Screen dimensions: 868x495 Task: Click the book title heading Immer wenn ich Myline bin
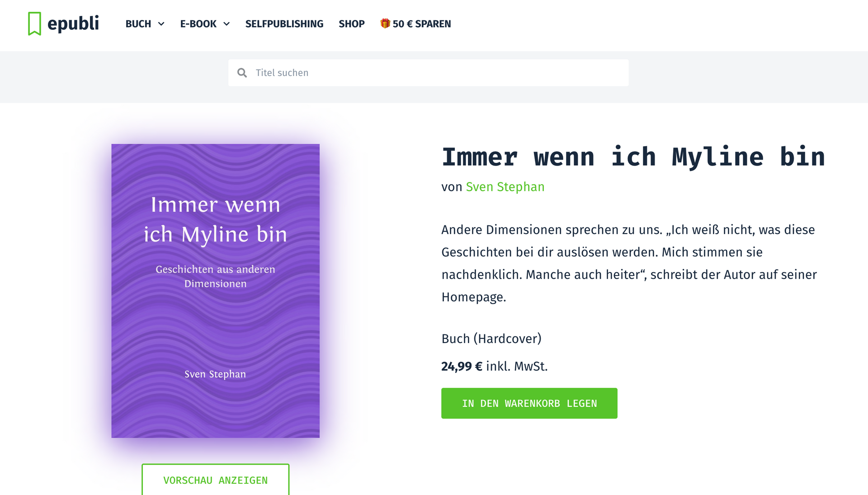[x=633, y=157]
